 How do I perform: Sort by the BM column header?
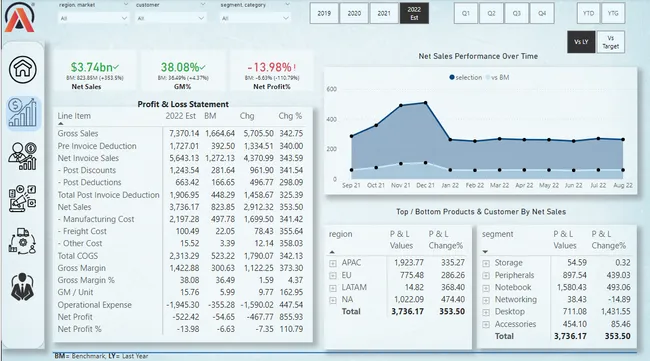[210, 116]
